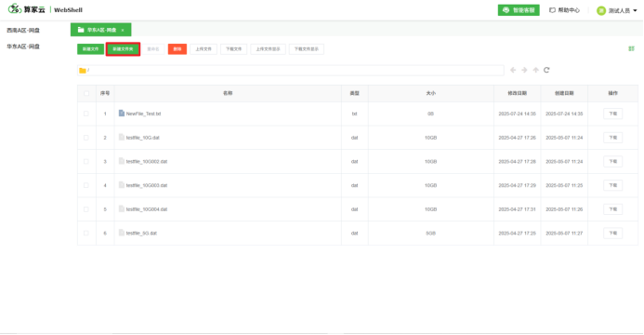Click the 下载文件显示 button
This screenshot has width=644, height=335.
[x=307, y=49]
